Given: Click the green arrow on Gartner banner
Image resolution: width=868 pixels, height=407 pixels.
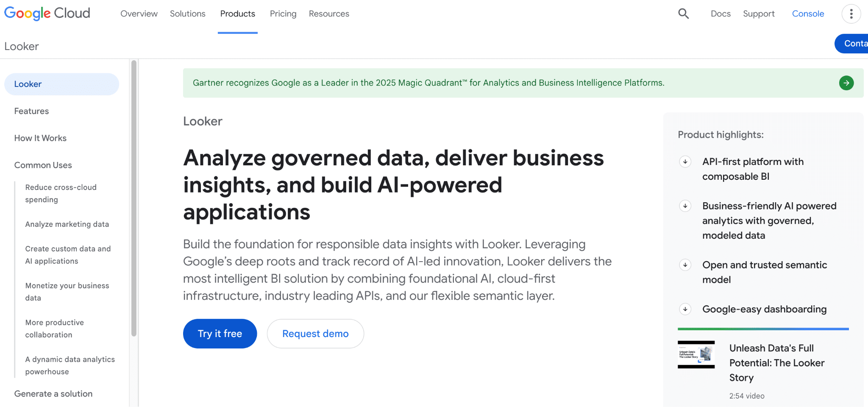Looking at the screenshot, I should click(x=846, y=83).
